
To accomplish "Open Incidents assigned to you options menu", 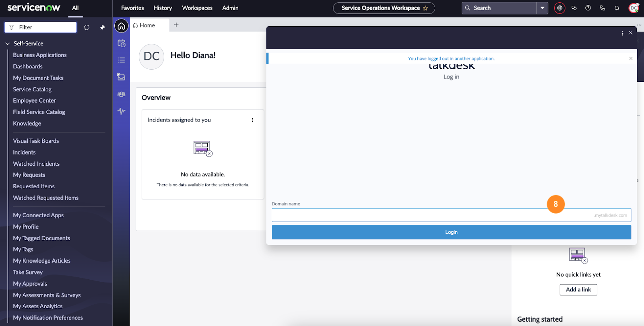I will 252,120.
